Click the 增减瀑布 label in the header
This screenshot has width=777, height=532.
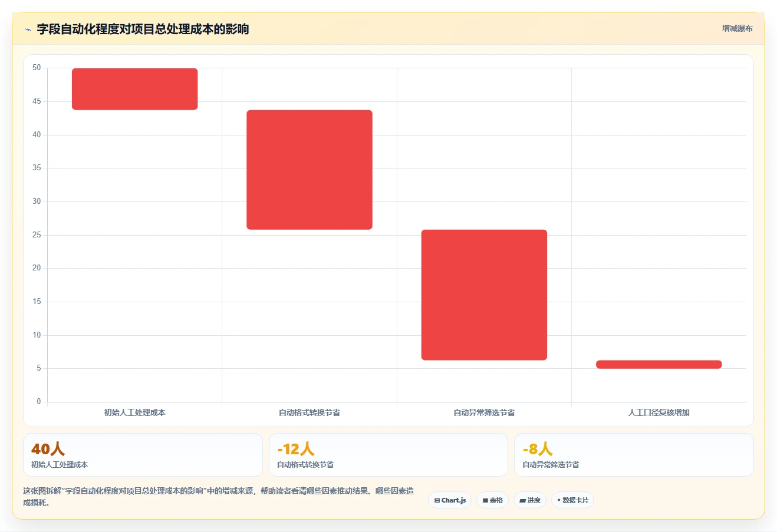738,28
